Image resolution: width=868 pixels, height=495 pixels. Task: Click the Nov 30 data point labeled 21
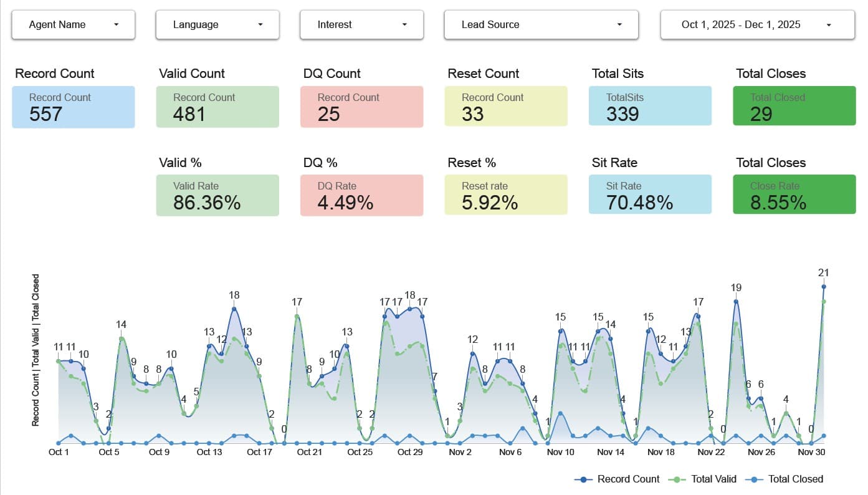[824, 286]
